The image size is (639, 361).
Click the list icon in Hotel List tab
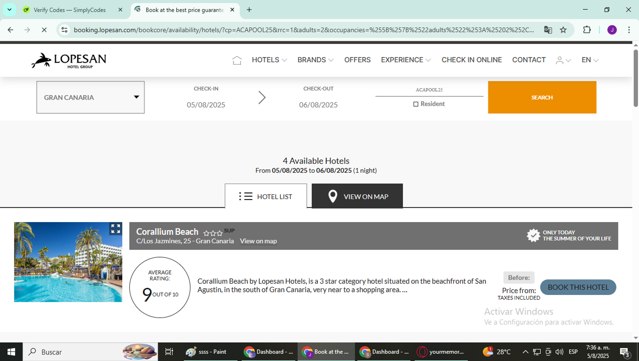coord(245,196)
